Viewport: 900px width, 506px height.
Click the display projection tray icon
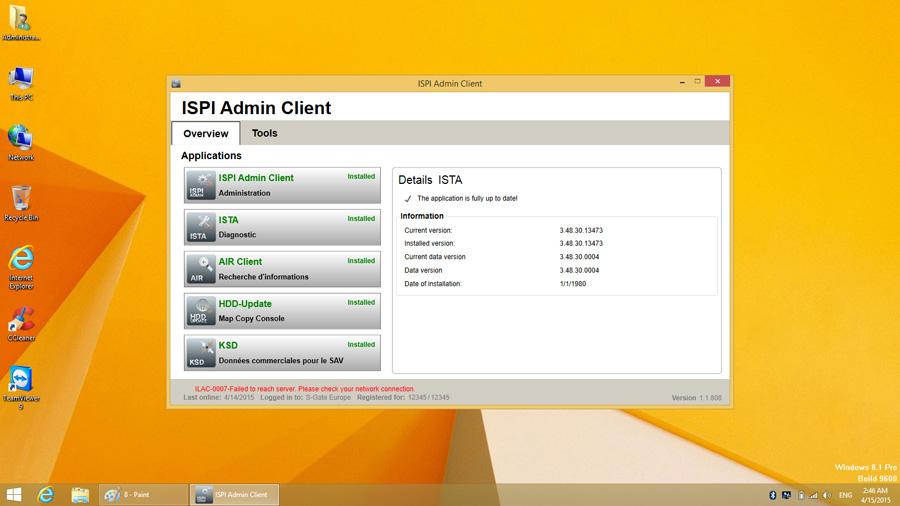click(x=786, y=495)
